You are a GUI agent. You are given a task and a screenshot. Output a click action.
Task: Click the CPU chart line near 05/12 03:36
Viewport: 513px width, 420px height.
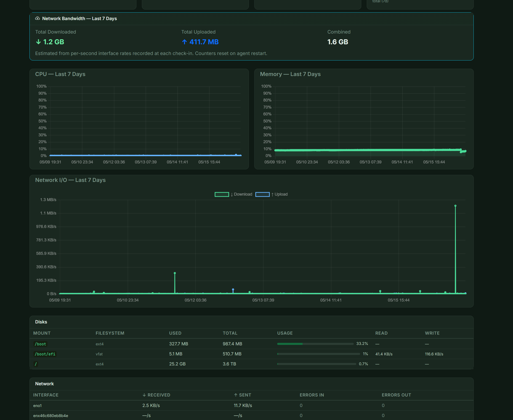114,155
